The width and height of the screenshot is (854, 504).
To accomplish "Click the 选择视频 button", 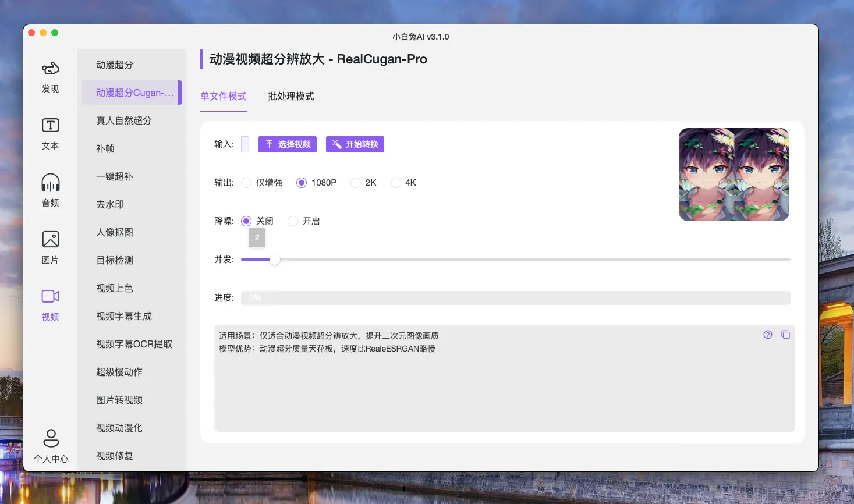I will (x=288, y=144).
